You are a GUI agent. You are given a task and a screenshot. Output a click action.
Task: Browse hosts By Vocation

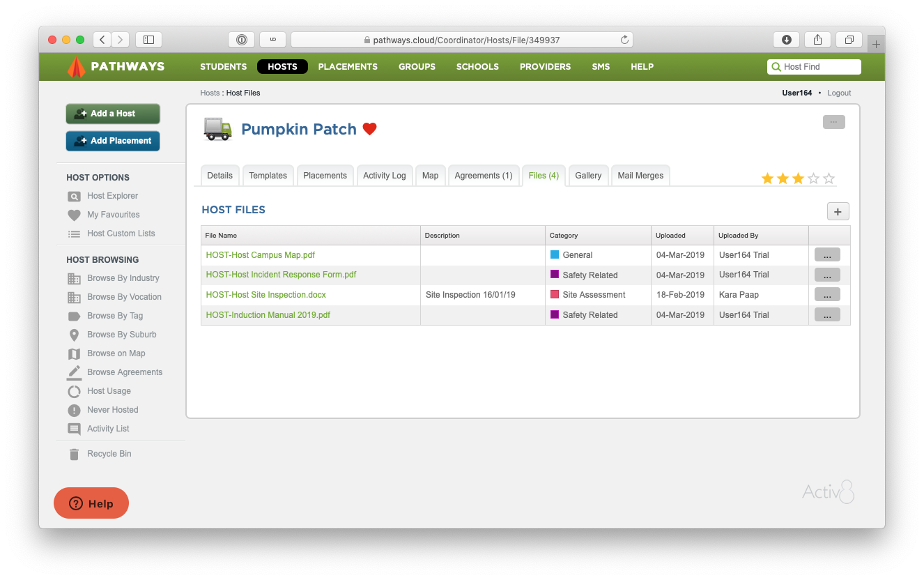pos(124,297)
